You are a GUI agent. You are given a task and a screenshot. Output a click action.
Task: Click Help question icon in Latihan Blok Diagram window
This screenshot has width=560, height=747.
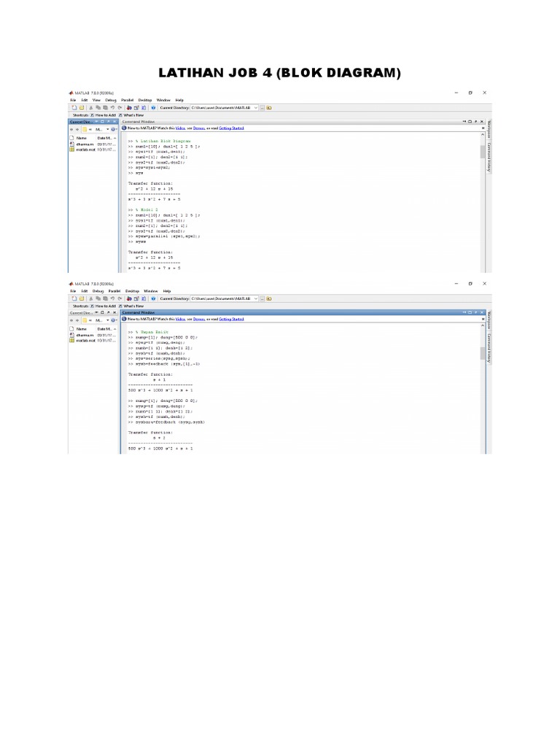(153, 108)
